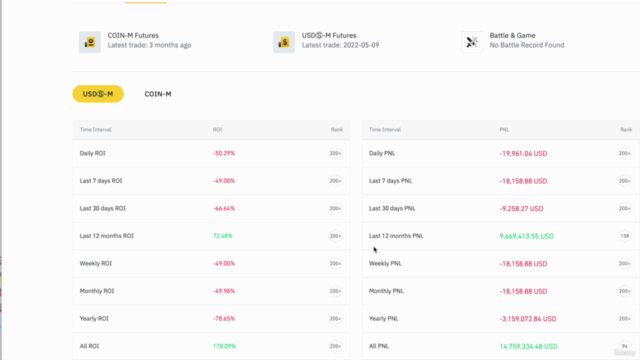Click ROI table Time Interval header
Screen dimensions: 640x360
tap(96, 130)
